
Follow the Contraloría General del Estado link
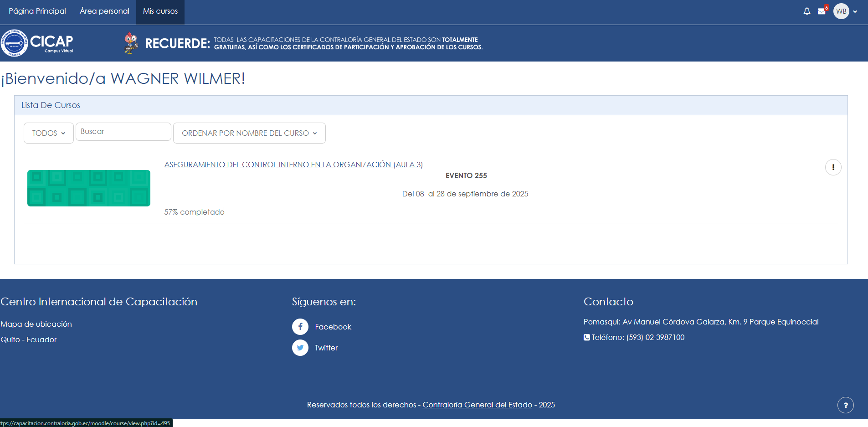[477, 405]
